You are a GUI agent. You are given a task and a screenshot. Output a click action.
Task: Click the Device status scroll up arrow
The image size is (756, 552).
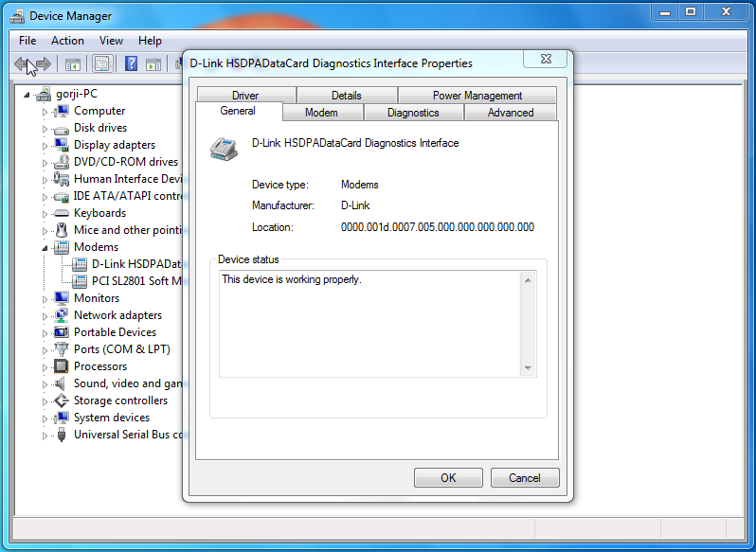point(528,280)
